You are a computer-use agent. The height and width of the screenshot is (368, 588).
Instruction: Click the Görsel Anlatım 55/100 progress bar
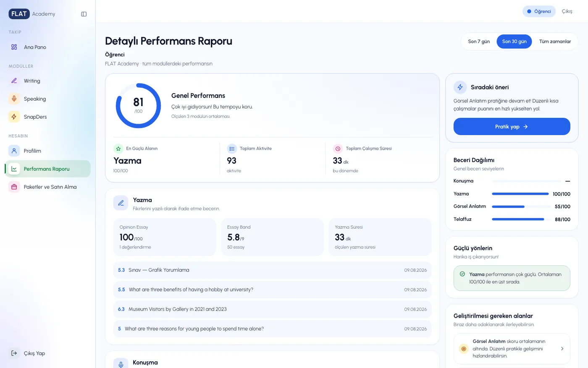click(x=521, y=206)
